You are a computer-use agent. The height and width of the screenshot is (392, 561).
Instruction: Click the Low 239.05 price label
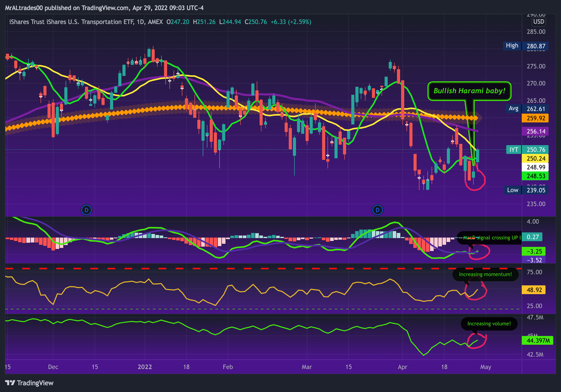pos(526,190)
